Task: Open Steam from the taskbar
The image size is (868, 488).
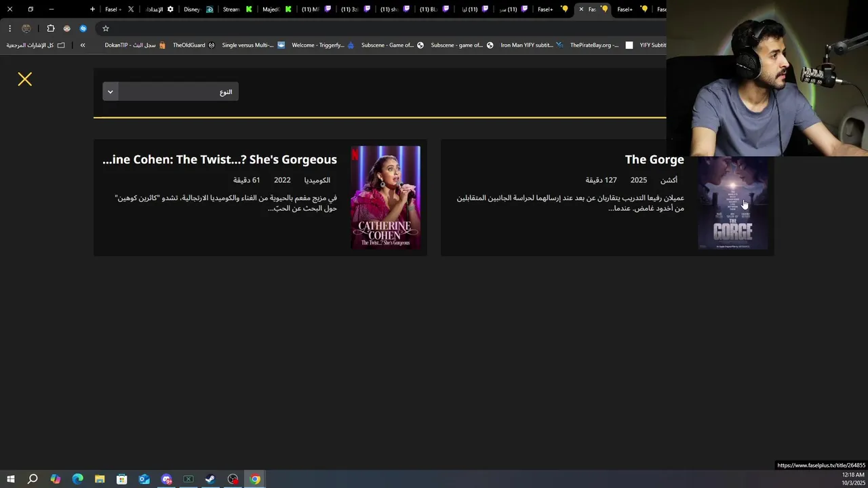Action: (x=210, y=479)
